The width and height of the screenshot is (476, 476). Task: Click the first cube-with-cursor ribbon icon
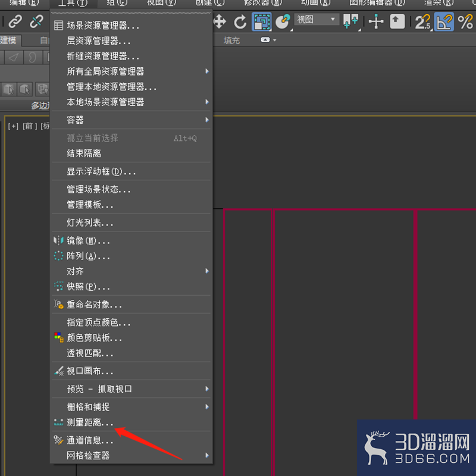(x=9, y=89)
